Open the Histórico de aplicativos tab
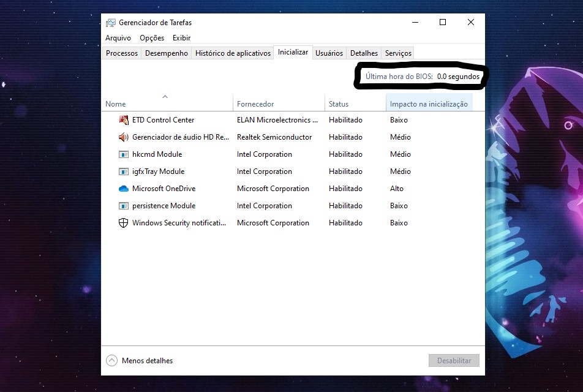 pyautogui.click(x=233, y=53)
